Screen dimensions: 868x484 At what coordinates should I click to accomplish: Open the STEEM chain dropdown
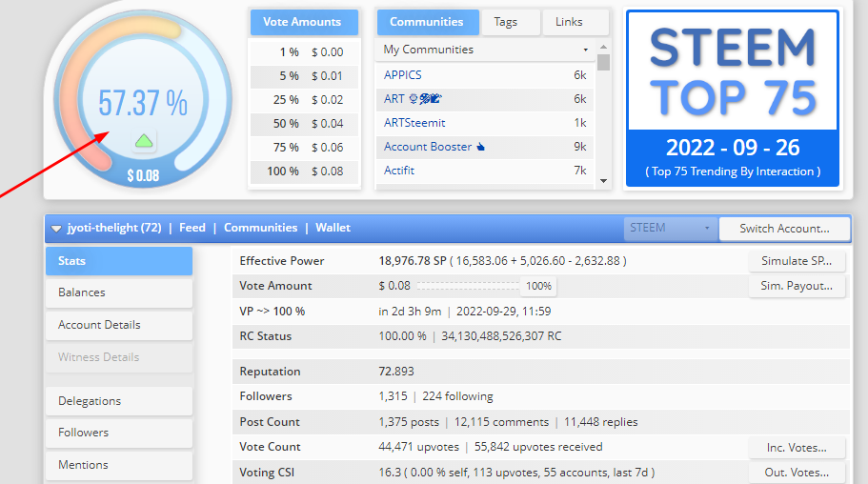pyautogui.click(x=671, y=228)
